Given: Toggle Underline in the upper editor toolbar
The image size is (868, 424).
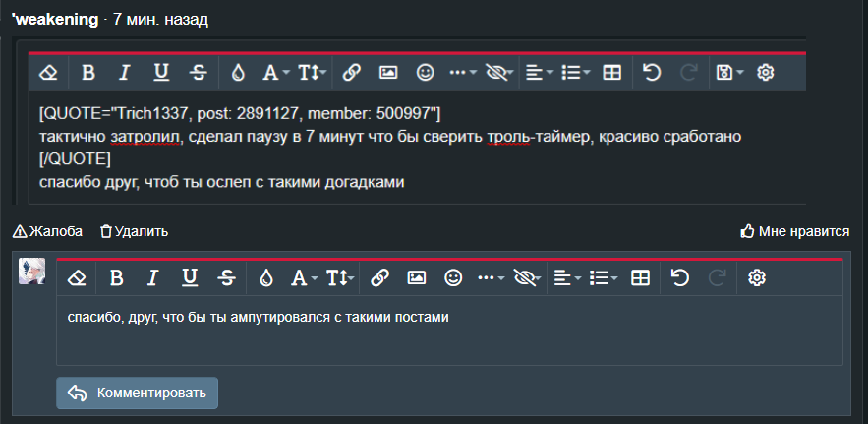Looking at the screenshot, I should coord(161,73).
